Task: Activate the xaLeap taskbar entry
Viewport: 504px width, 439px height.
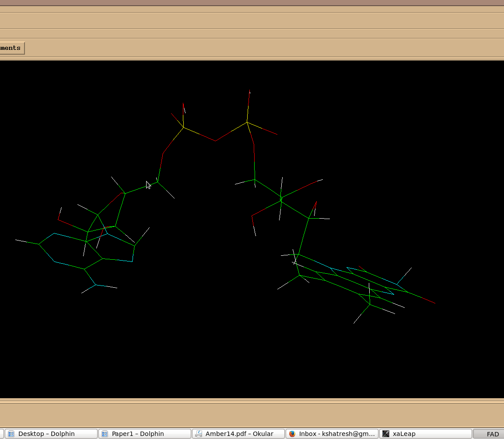Action: tap(425, 434)
